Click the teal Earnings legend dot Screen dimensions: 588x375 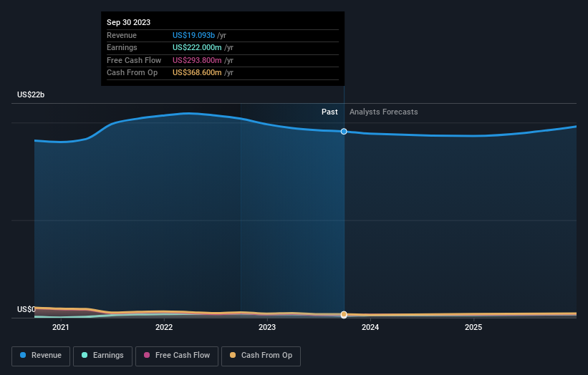tap(85, 355)
